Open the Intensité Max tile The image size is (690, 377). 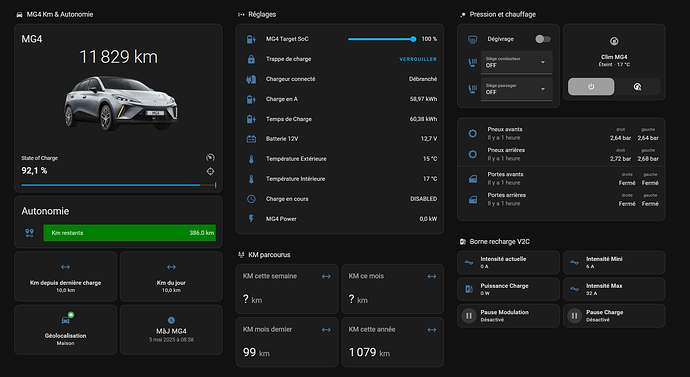614,289
